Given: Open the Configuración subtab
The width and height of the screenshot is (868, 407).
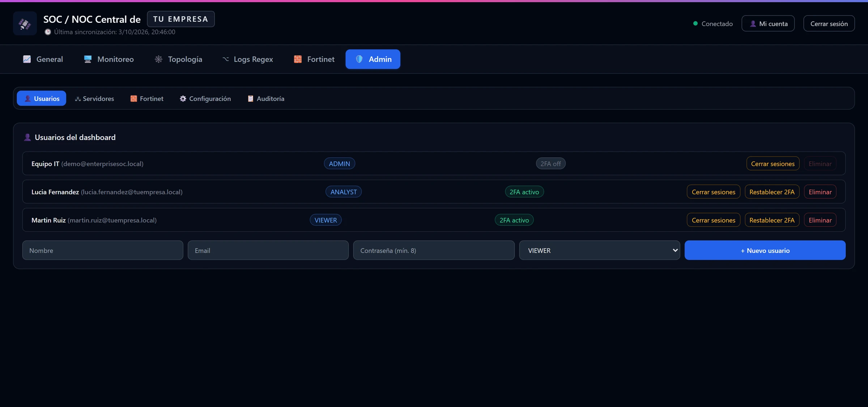Looking at the screenshot, I should click(205, 98).
